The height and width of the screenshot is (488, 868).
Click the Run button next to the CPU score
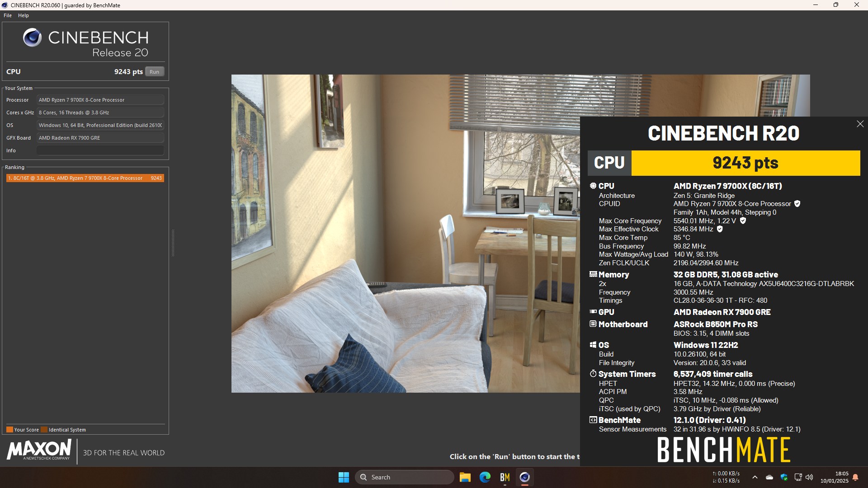pos(154,72)
